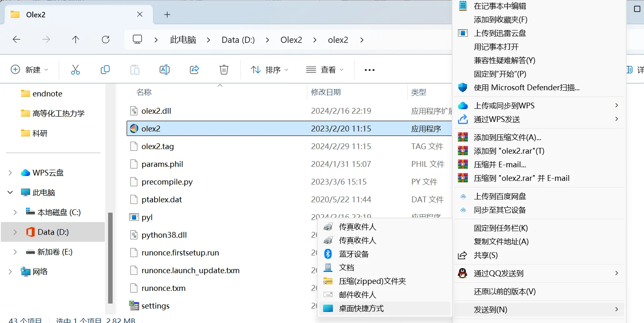Open the 新建 dropdown

click(30, 69)
